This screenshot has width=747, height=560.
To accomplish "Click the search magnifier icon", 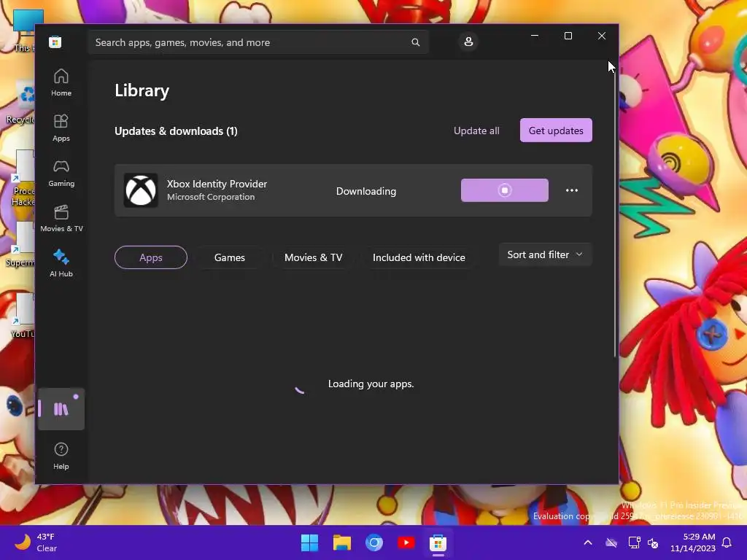I will [415, 42].
